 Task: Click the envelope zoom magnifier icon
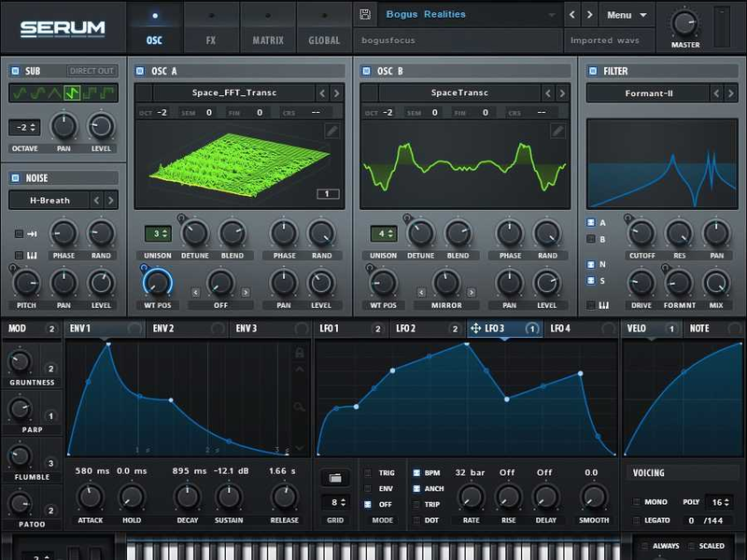point(299,407)
